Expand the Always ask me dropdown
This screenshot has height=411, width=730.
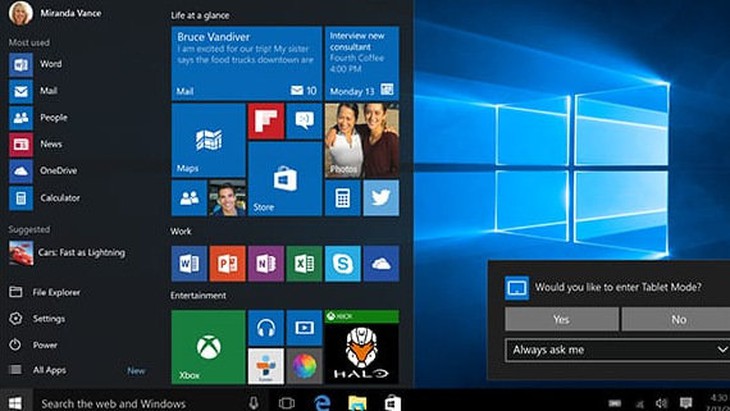coord(618,350)
